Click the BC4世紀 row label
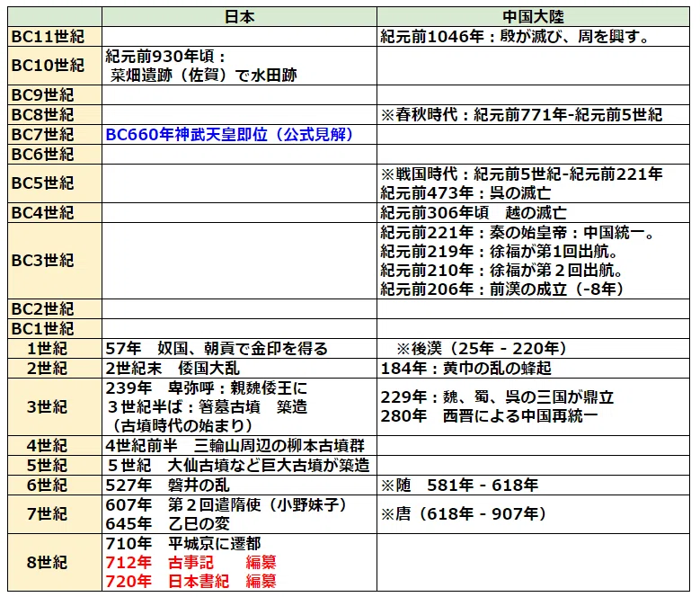Viewport: 700px width, 597px height. coord(42,212)
